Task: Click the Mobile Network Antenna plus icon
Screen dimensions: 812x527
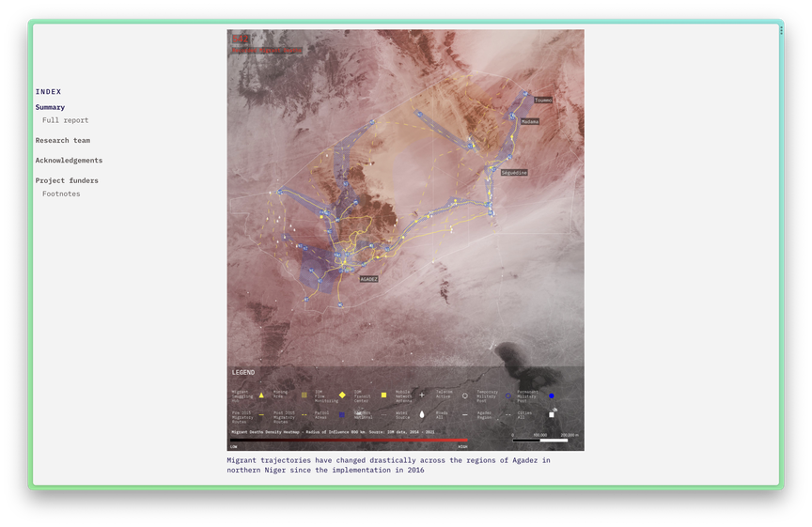Action: [x=422, y=395]
